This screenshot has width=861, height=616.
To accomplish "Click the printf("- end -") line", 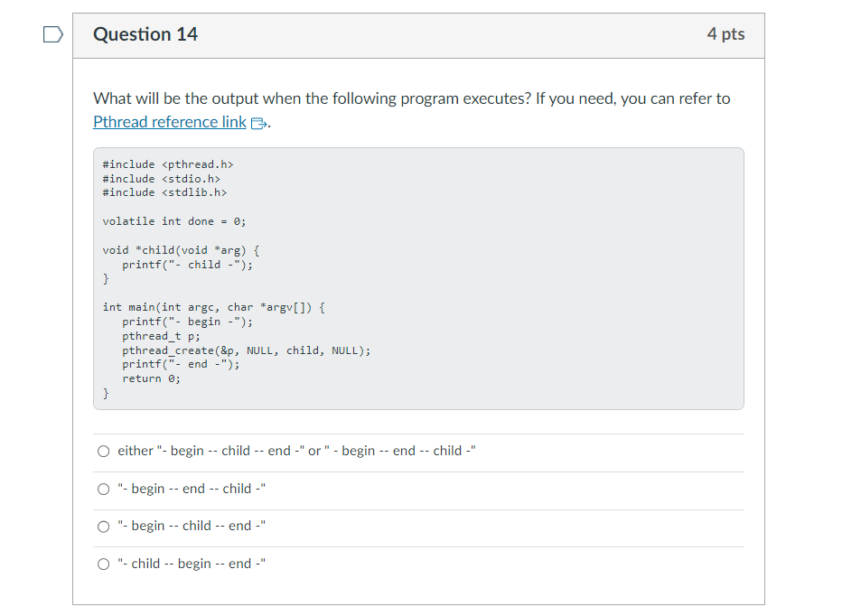I will coord(181,365).
